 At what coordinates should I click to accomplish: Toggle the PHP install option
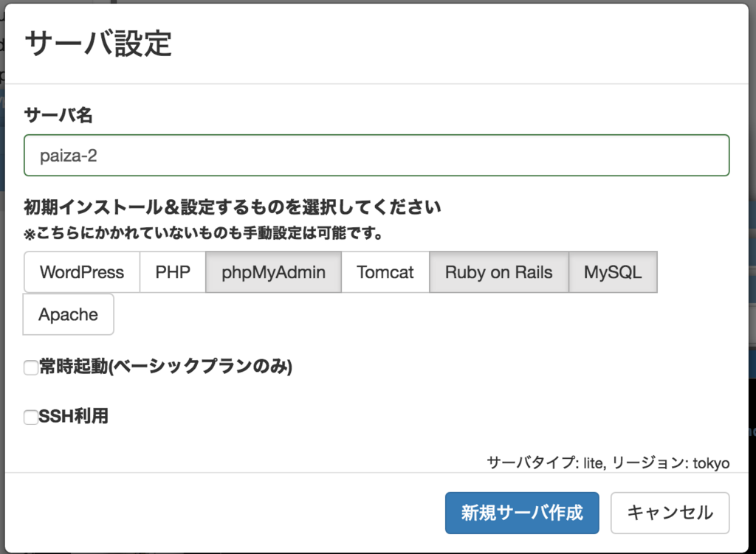[x=173, y=272]
